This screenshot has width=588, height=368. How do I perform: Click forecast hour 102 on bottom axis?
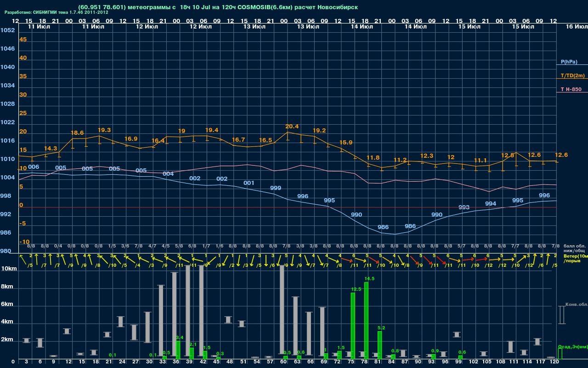click(x=473, y=362)
